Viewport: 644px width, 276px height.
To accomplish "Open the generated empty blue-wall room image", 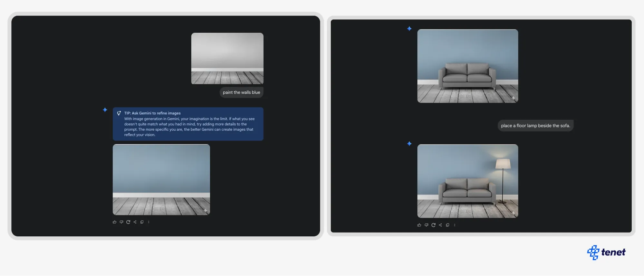I will [x=161, y=179].
